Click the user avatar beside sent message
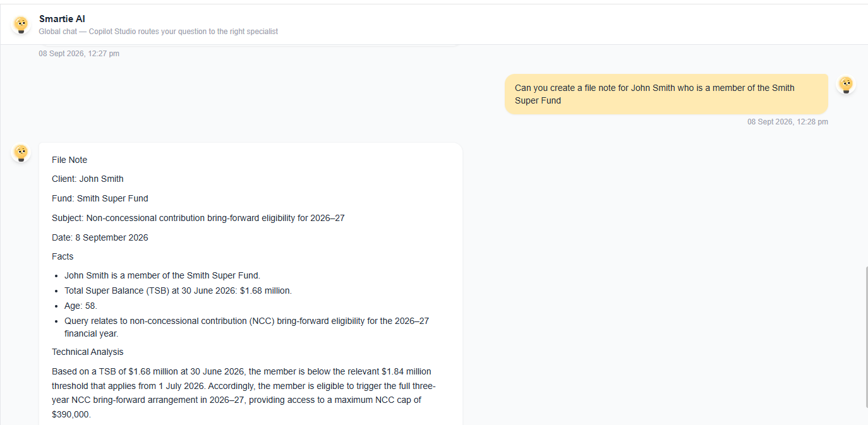 [x=846, y=84]
